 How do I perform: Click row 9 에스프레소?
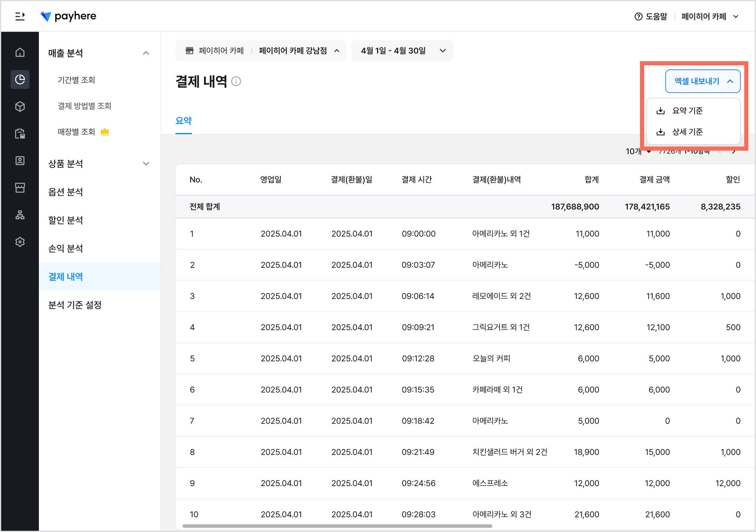click(490, 483)
